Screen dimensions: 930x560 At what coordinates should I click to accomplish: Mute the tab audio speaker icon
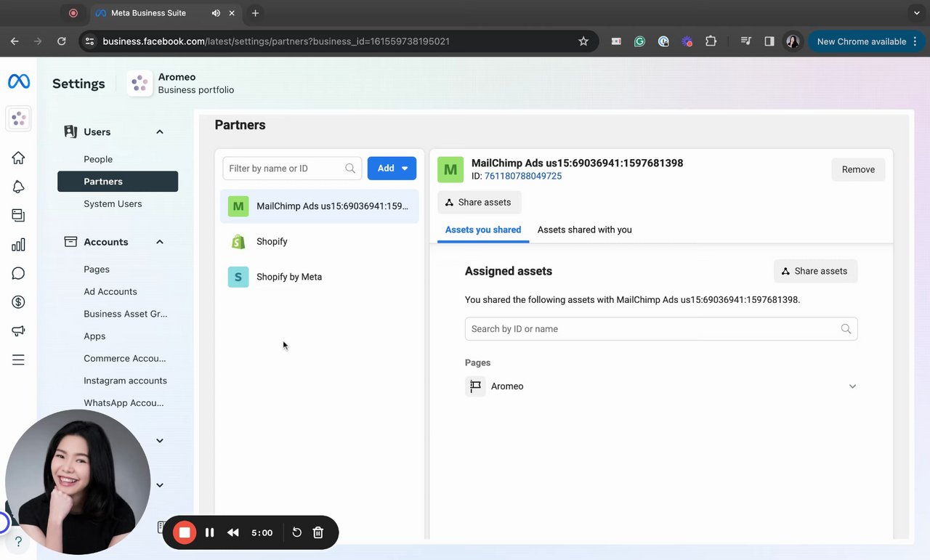tap(217, 13)
